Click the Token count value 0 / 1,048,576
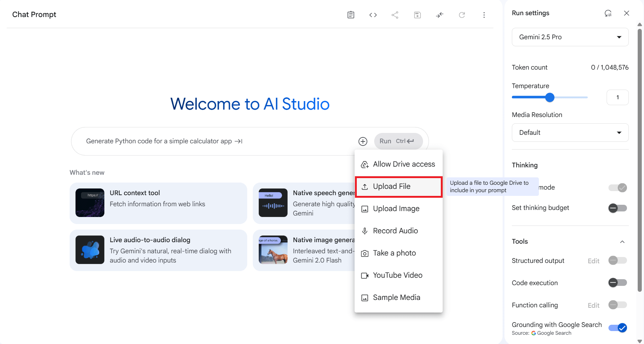Screen dimensions: 644x344 click(x=610, y=67)
